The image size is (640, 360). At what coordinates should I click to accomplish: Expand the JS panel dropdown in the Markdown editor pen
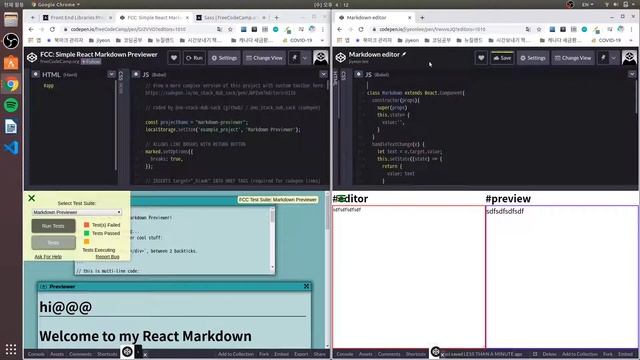tap(632, 74)
